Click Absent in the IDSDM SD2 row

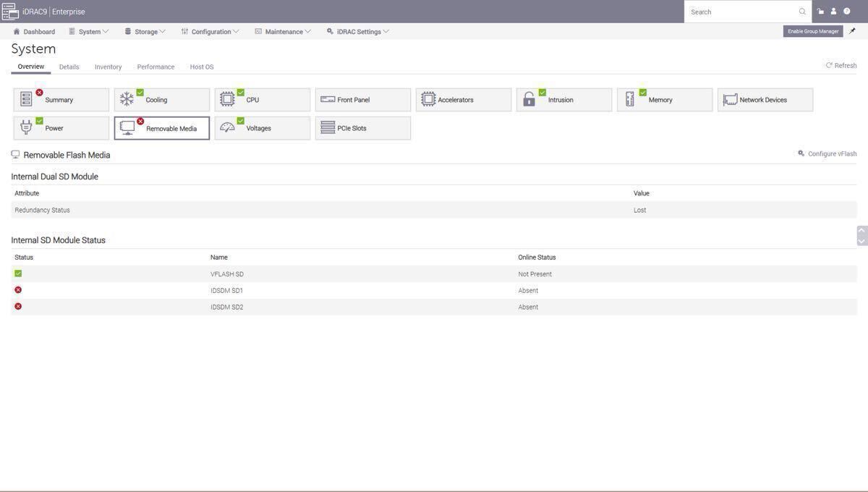(528, 307)
